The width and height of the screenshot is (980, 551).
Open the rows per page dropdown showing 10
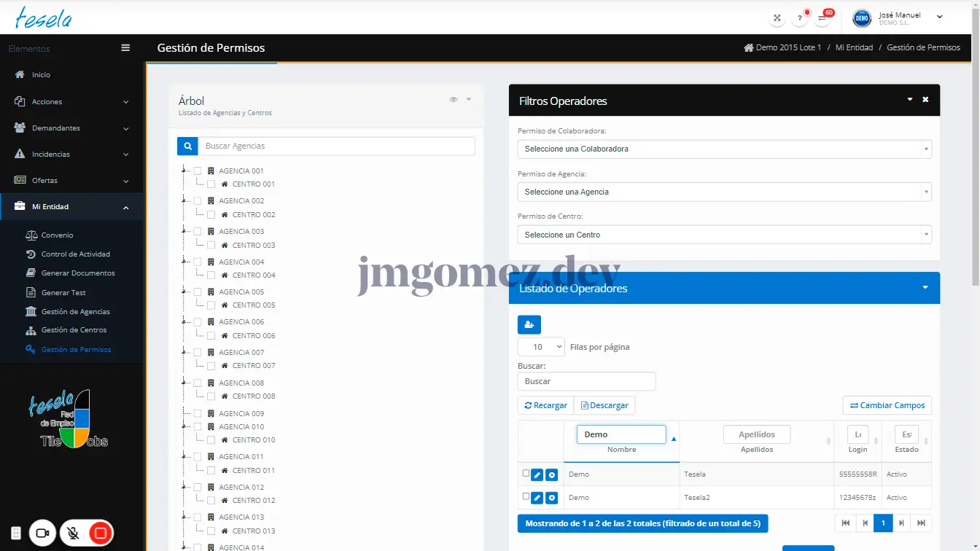coord(541,347)
